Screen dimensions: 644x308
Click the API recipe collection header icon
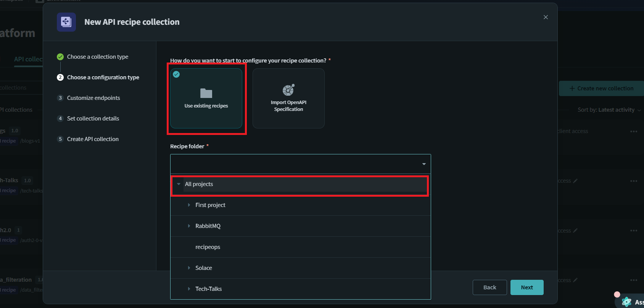coord(66,22)
